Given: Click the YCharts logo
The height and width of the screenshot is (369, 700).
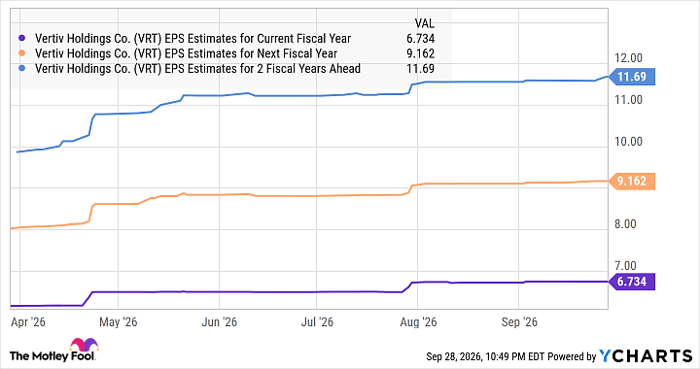Looking at the screenshot, I should click(646, 356).
